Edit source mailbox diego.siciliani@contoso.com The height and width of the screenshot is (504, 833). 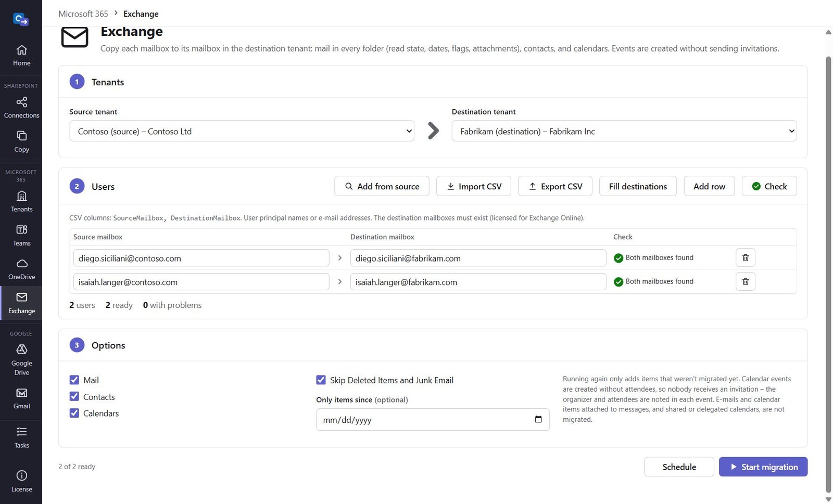pyautogui.click(x=201, y=258)
